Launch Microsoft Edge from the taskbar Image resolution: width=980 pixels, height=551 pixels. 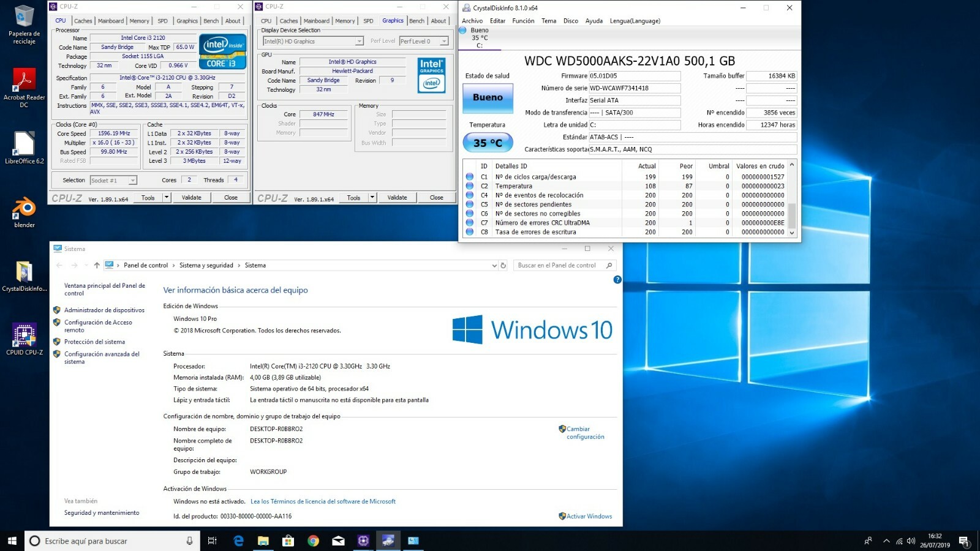[239, 541]
